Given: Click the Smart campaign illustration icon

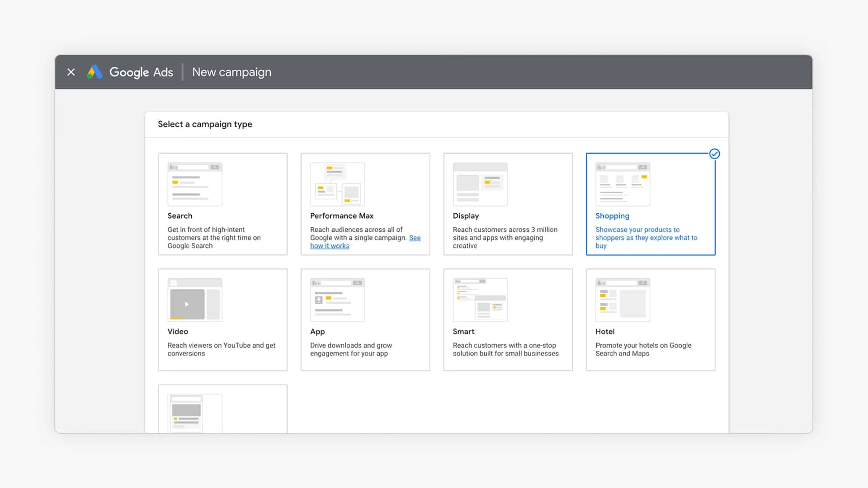Looking at the screenshot, I should click(480, 300).
